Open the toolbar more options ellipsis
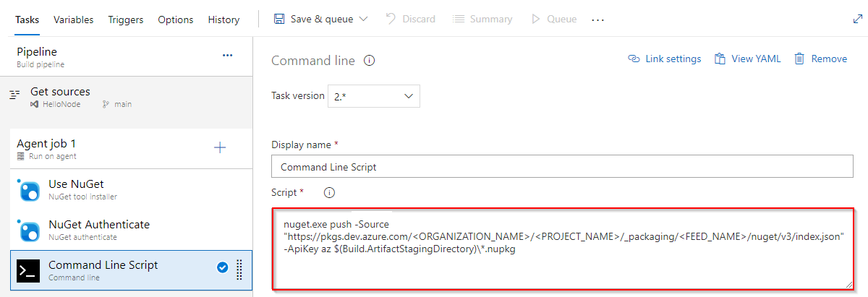Screen dimensions: 868x297 (x=597, y=20)
